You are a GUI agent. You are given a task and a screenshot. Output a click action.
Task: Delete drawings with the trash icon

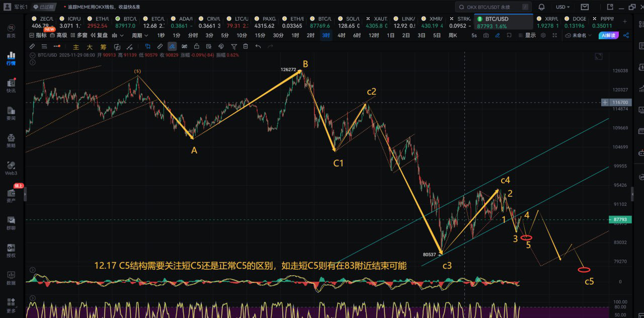(x=246, y=46)
